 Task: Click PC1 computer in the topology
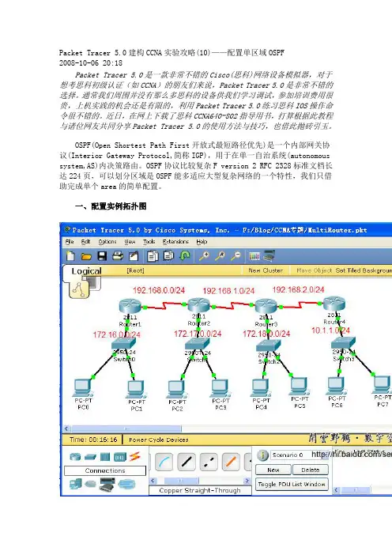pyautogui.click(x=136, y=390)
